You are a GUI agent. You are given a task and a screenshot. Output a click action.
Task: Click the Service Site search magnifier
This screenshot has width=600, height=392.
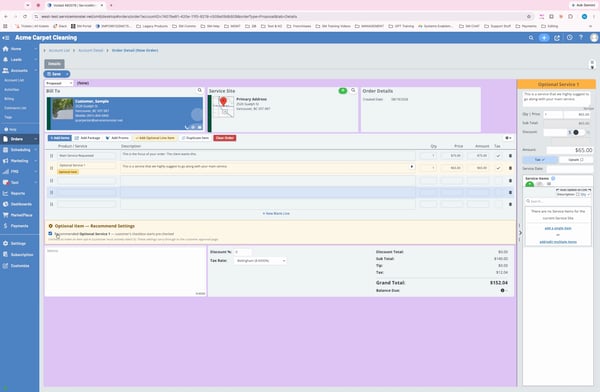tap(353, 90)
